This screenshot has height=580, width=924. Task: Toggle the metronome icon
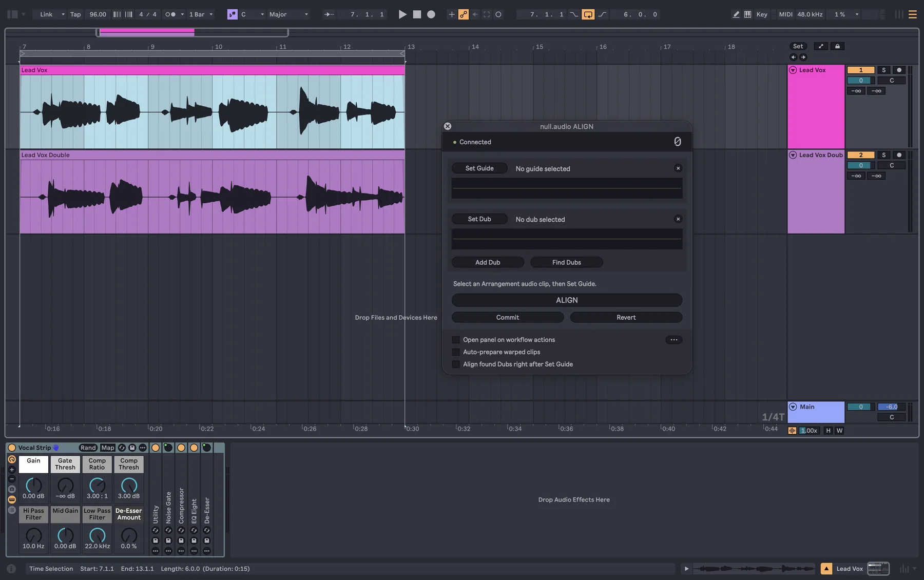170,14
